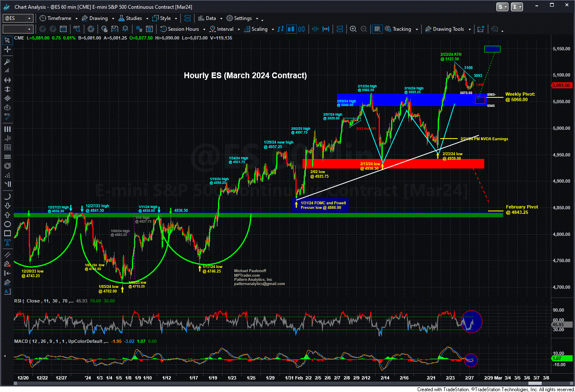Screen dimensions: 575x392
Task: Expand the Scaling dropdown arrow
Action: (273, 29)
